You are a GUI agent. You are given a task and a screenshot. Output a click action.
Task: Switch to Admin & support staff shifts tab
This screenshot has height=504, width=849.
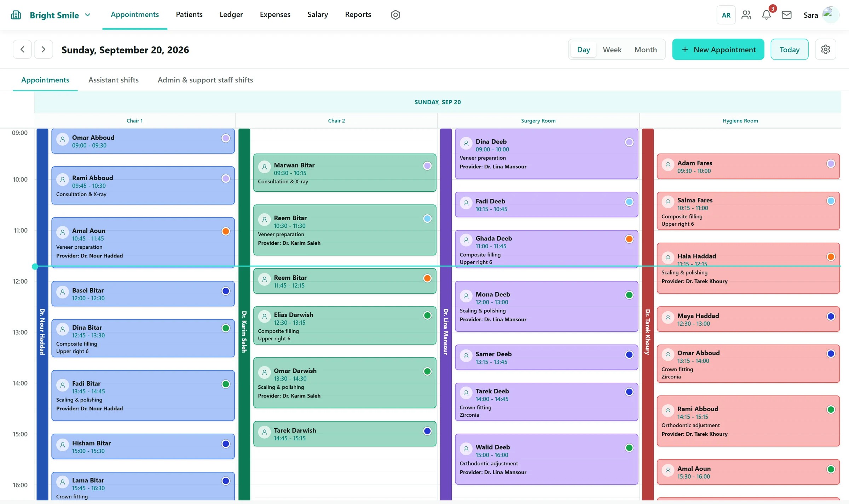(205, 80)
